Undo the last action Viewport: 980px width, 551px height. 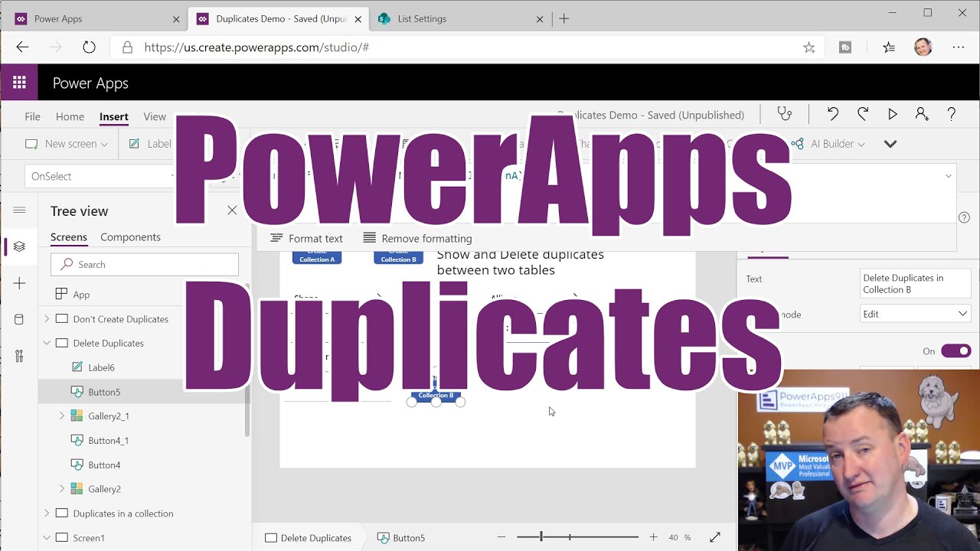tap(833, 114)
